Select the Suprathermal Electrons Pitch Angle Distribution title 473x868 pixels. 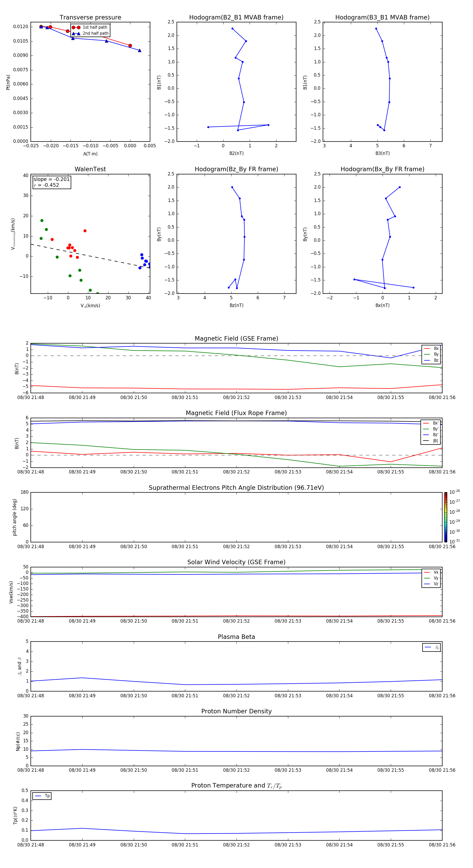tap(236, 488)
